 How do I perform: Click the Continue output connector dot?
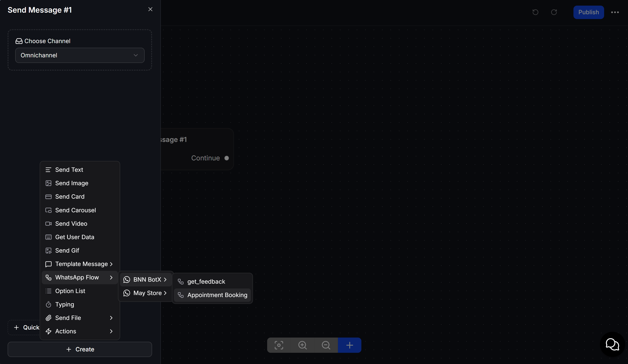pos(226,158)
